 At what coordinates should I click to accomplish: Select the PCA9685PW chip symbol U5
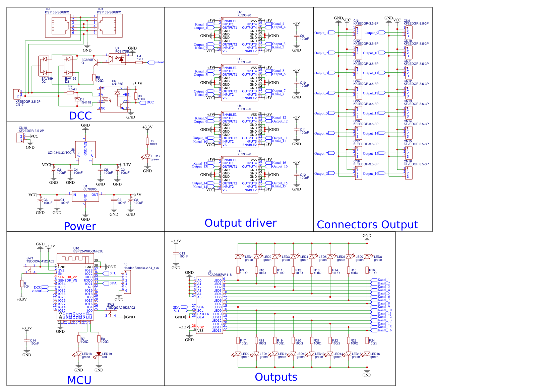(x=209, y=305)
